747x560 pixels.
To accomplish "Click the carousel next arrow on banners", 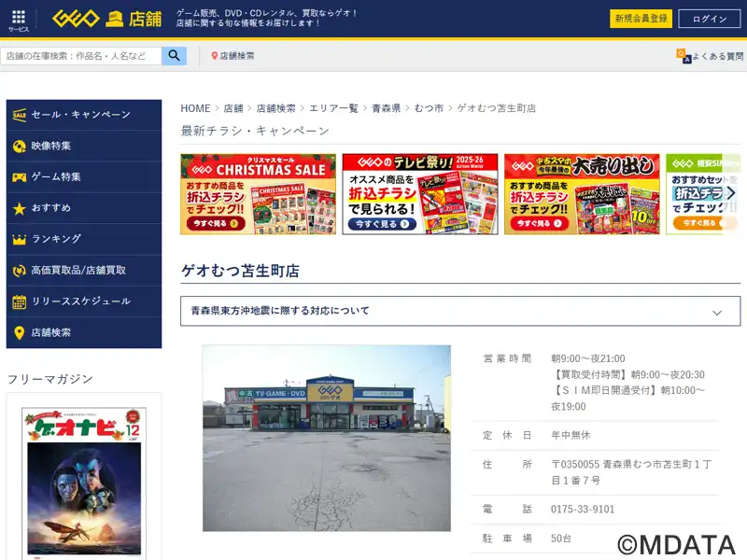I will (731, 193).
